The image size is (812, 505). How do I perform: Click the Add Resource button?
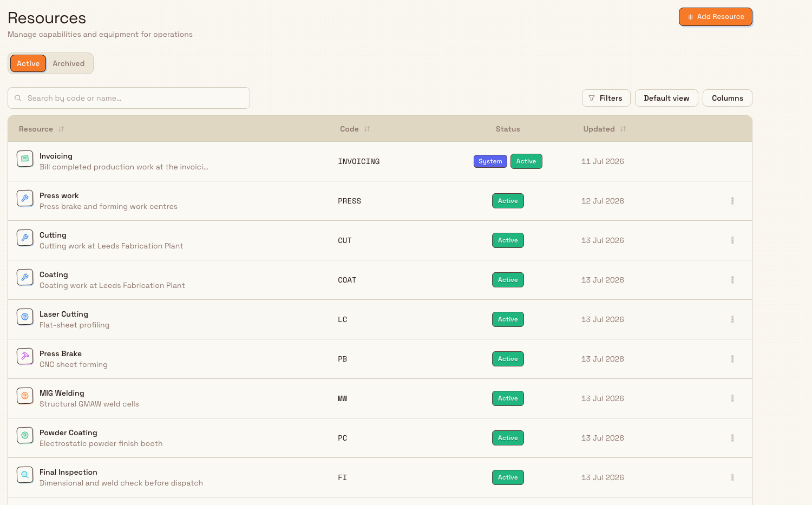tap(716, 17)
